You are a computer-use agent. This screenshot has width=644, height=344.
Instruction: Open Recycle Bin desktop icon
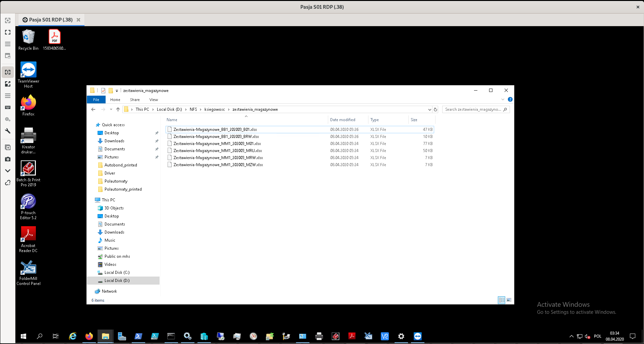click(28, 40)
